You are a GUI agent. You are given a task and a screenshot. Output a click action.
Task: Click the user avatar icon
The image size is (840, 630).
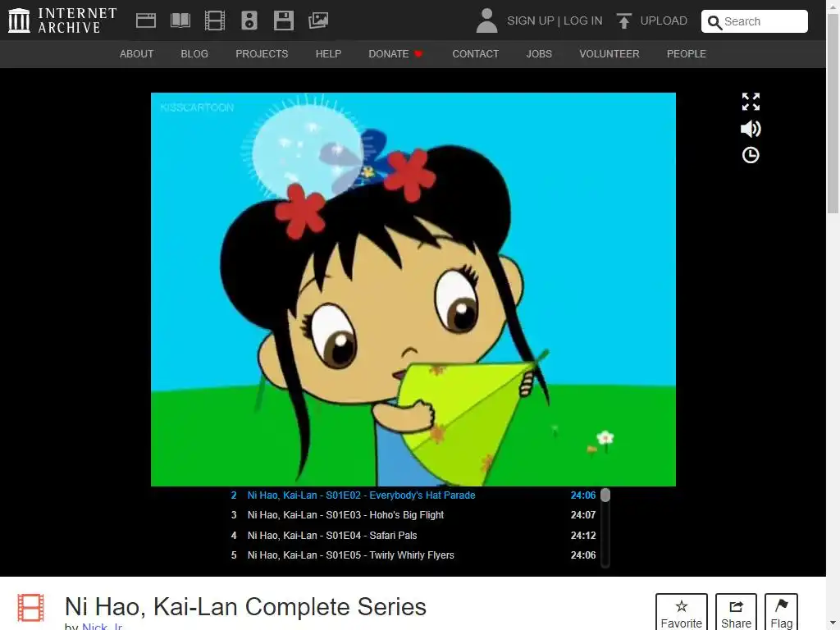click(x=486, y=21)
